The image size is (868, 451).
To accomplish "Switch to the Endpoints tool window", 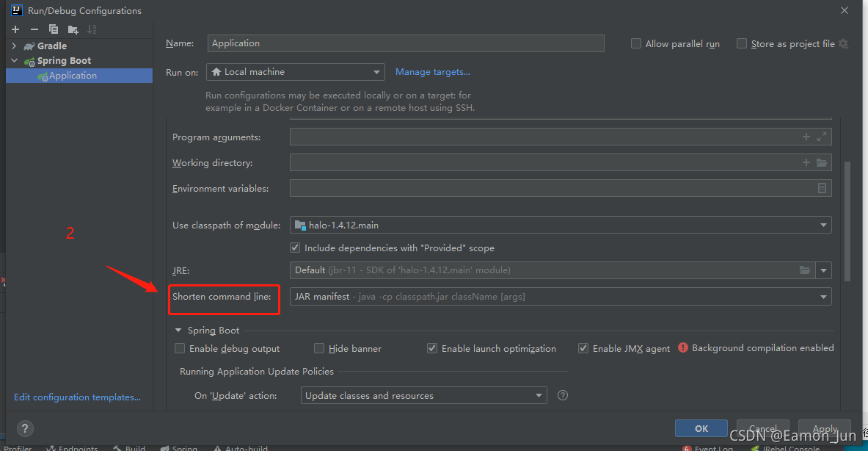I will [72, 447].
